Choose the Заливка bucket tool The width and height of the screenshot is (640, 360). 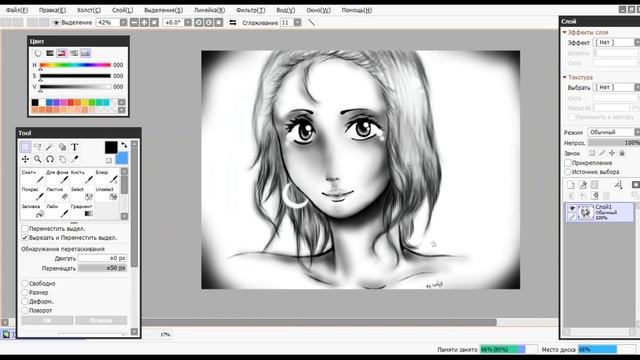point(32,211)
